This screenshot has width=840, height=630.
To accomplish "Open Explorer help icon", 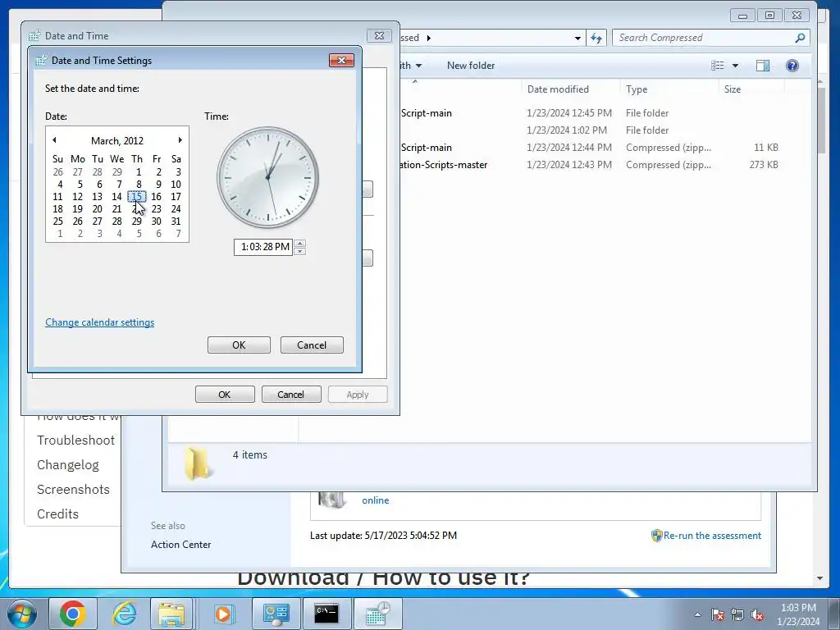I will 792,66.
